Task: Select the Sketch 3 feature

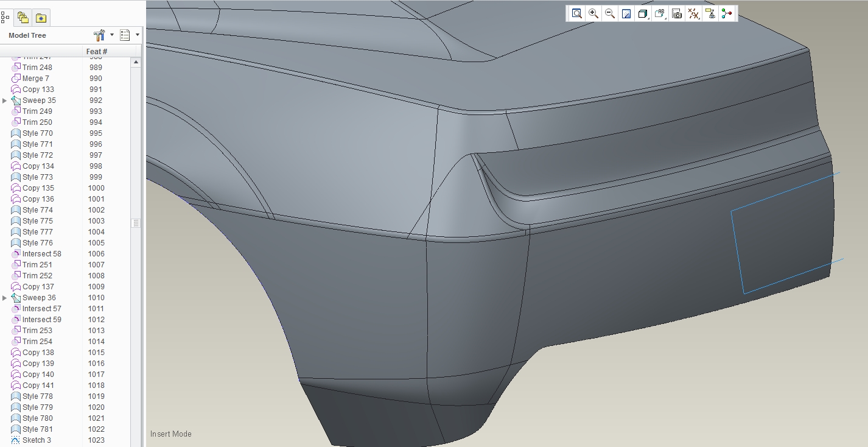Action: click(31, 440)
